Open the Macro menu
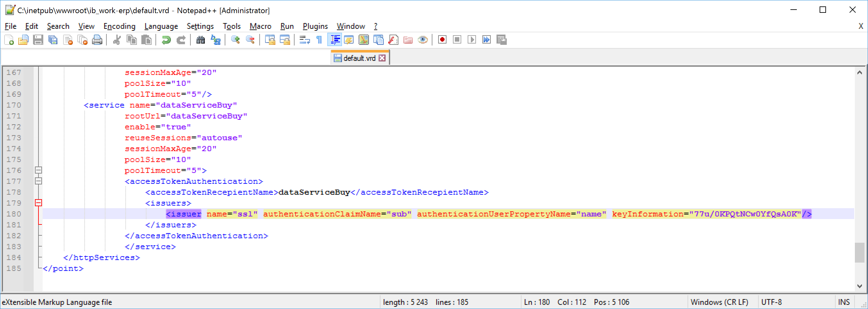 click(x=261, y=26)
